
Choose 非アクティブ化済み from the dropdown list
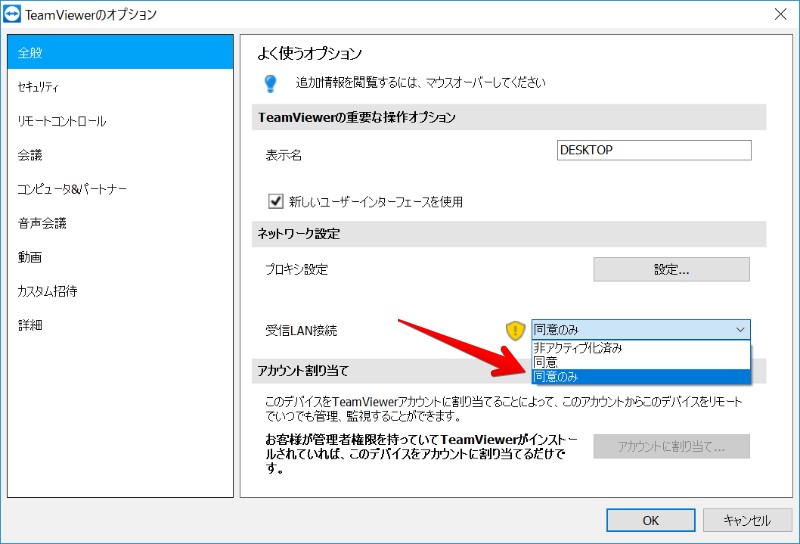(x=641, y=348)
